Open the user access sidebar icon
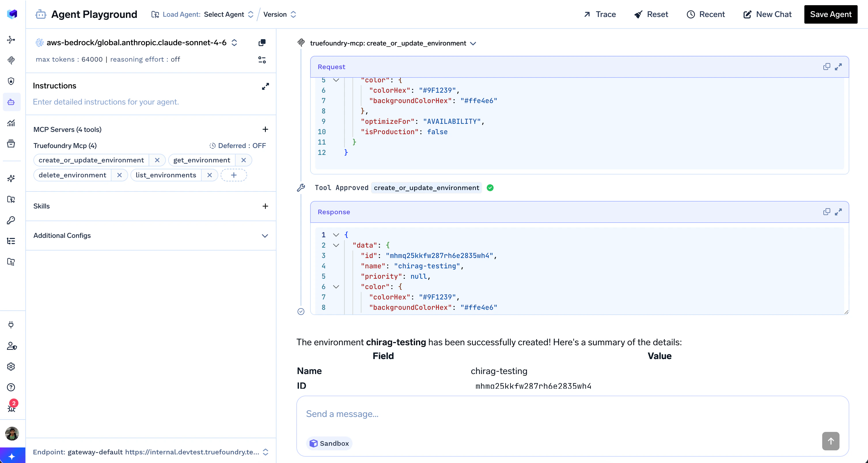 point(12,346)
